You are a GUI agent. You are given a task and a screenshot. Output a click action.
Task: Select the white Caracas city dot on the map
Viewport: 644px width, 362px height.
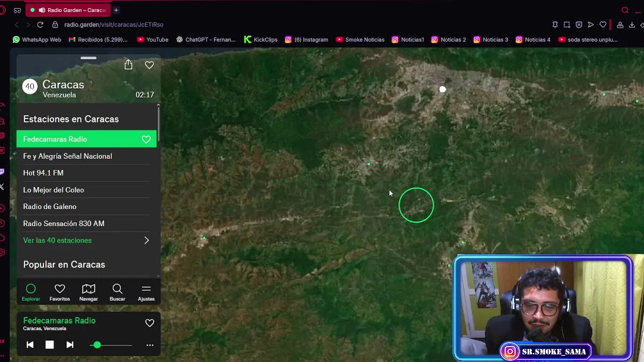pyautogui.click(x=442, y=89)
